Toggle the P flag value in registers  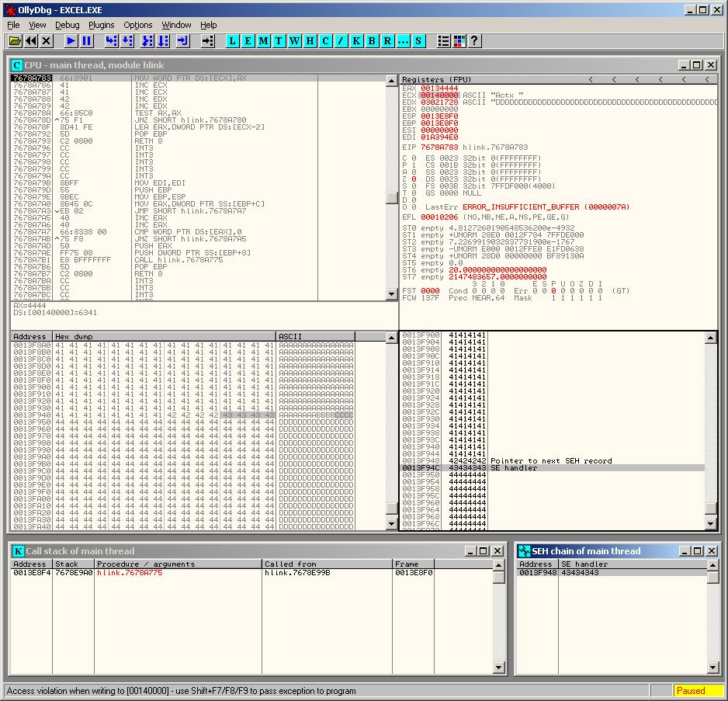point(413,165)
